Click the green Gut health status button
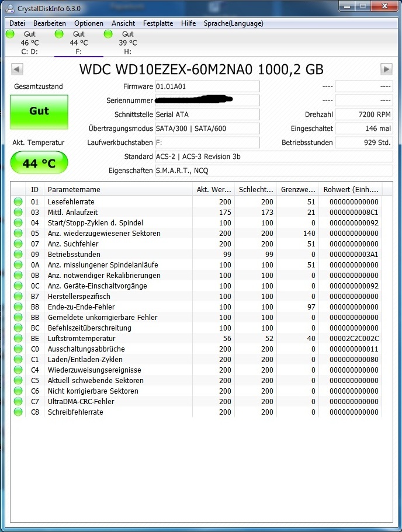The height and width of the screenshot is (532, 402). [x=39, y=112]
